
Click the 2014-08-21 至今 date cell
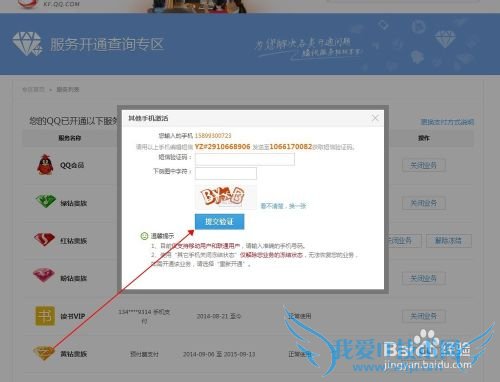pyautogui.click(x=219, y=316)
